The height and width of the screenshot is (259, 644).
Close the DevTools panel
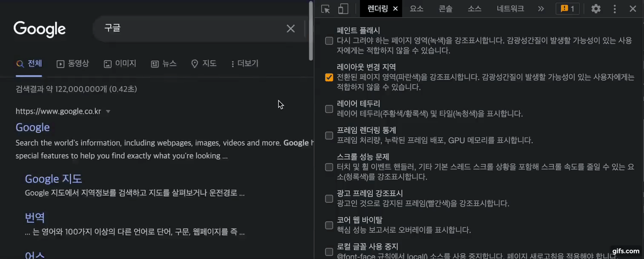click(633, 9)
